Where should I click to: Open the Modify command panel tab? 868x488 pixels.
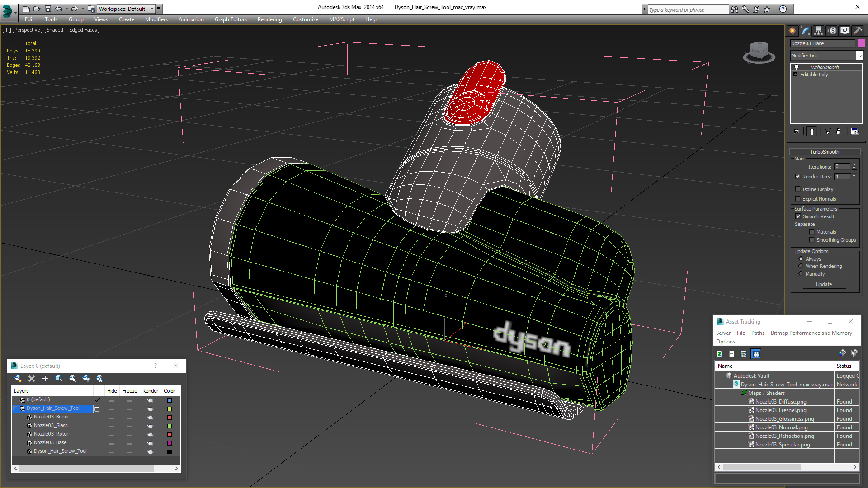(x=806, y=31)
